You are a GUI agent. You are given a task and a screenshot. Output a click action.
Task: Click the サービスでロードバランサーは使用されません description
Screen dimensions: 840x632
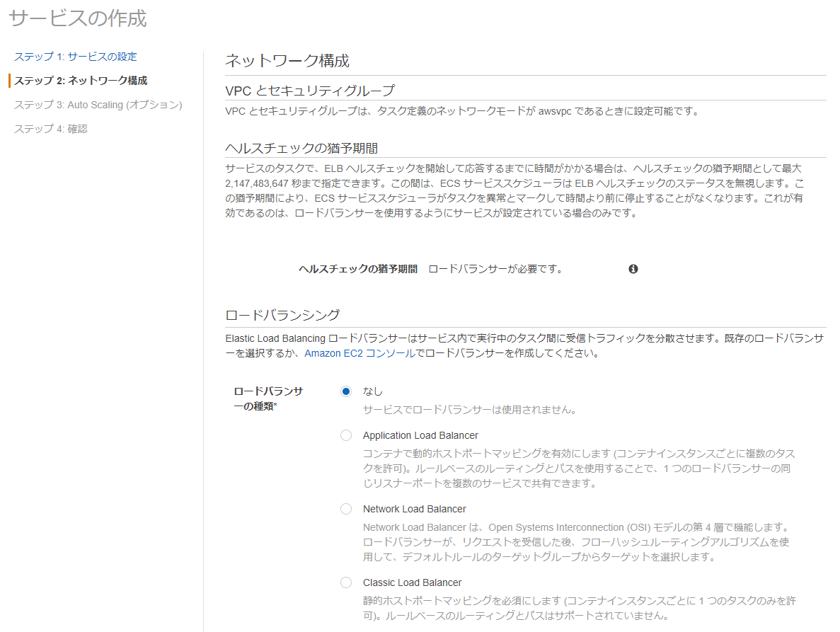469,410
